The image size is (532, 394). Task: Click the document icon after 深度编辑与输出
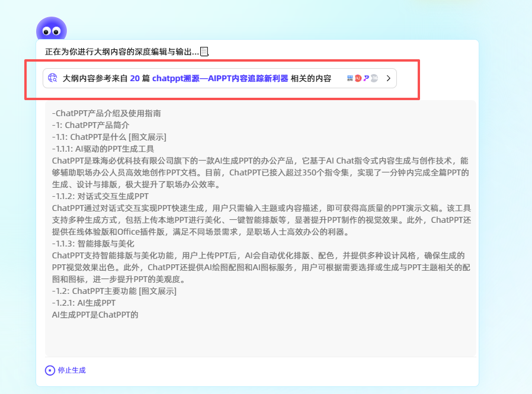click(x=204, y=52)
